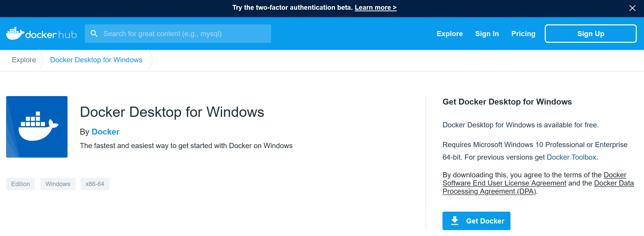Follow the Learn more link in banner
The height and width of the screenshot is (236, 644).
click(375, 8)
